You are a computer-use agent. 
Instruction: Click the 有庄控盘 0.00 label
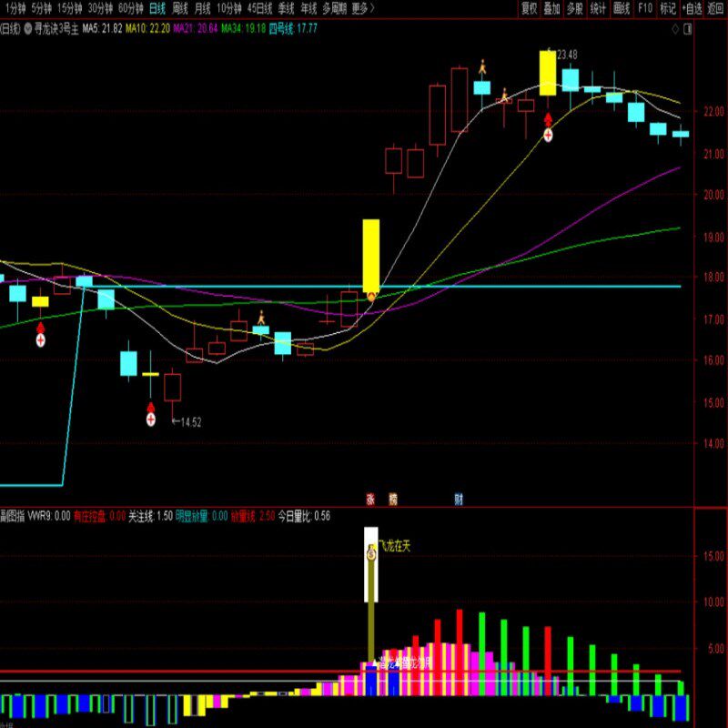(x=99, y=516)
